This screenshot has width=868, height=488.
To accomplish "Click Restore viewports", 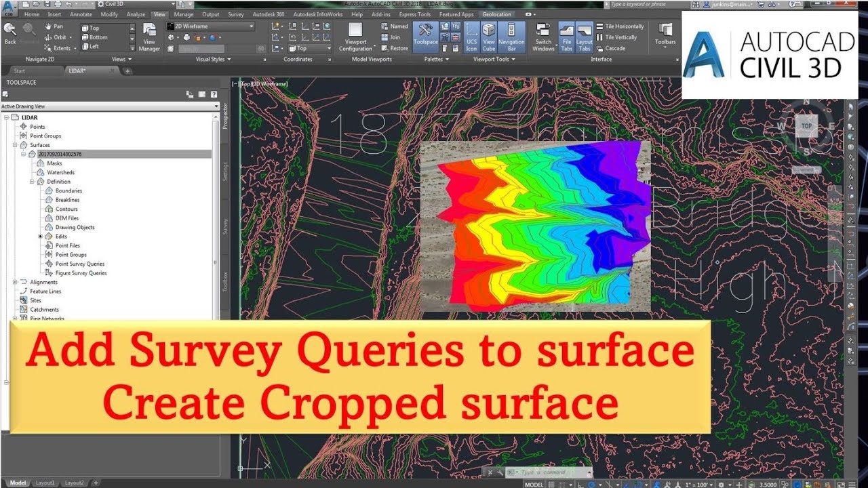I will click(x=394, y=48).
